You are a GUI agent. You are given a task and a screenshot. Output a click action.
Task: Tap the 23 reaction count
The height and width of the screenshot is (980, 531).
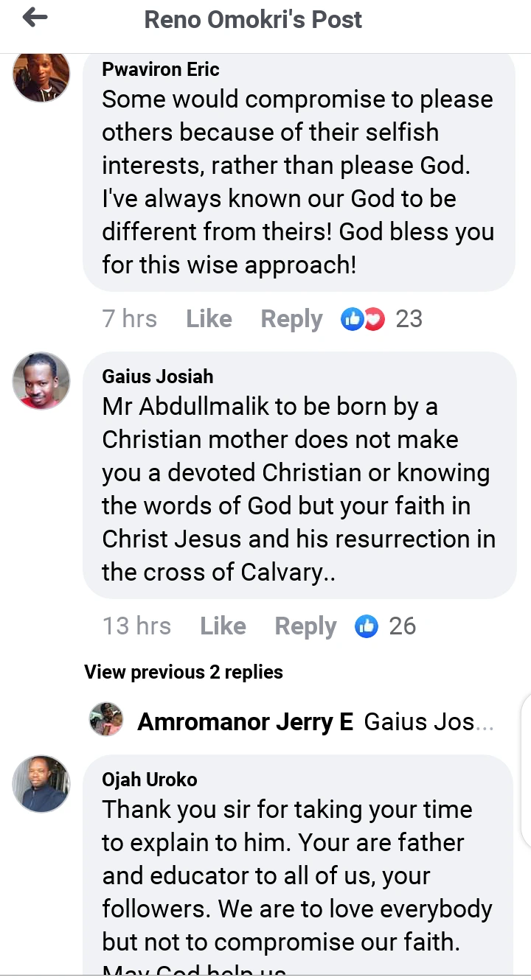point(409,319)
